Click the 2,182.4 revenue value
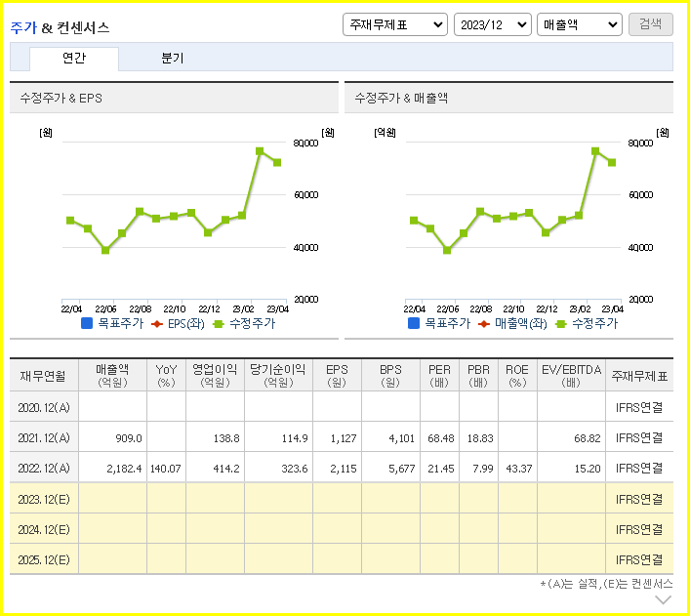Screen dimensions: 690x616 [x=124, y=469]
